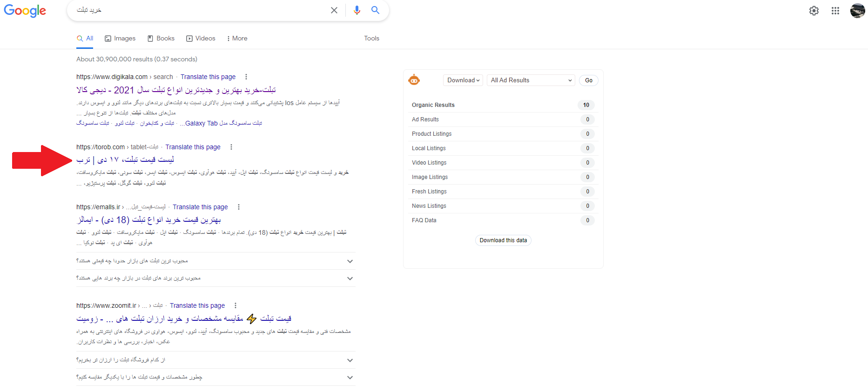Click Translate this page for torob.com

click(x=193, y=147)
